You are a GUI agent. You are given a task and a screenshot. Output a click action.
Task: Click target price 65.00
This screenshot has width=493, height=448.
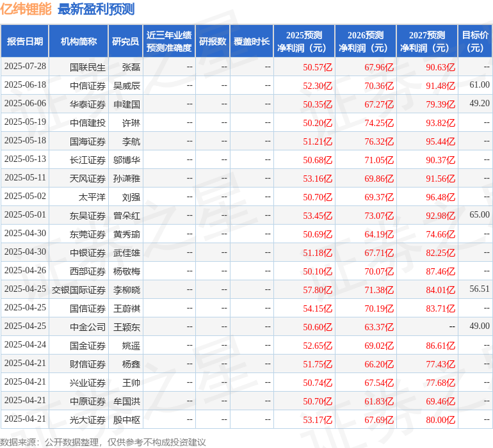point(480,215)
